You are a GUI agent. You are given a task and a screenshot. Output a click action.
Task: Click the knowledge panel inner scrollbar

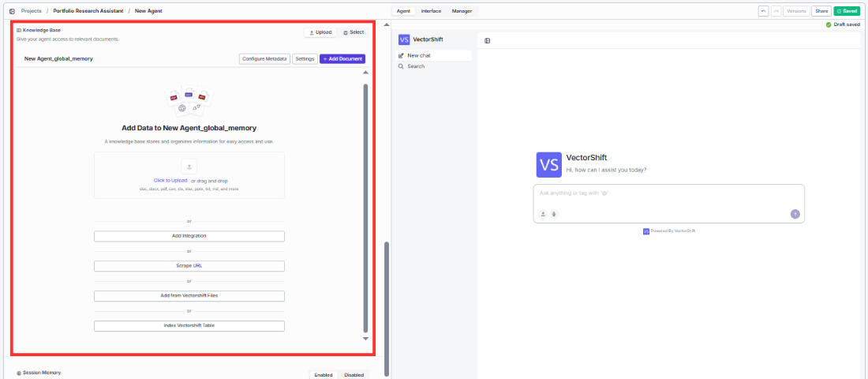pyautogui.click(x=365, y=208)
